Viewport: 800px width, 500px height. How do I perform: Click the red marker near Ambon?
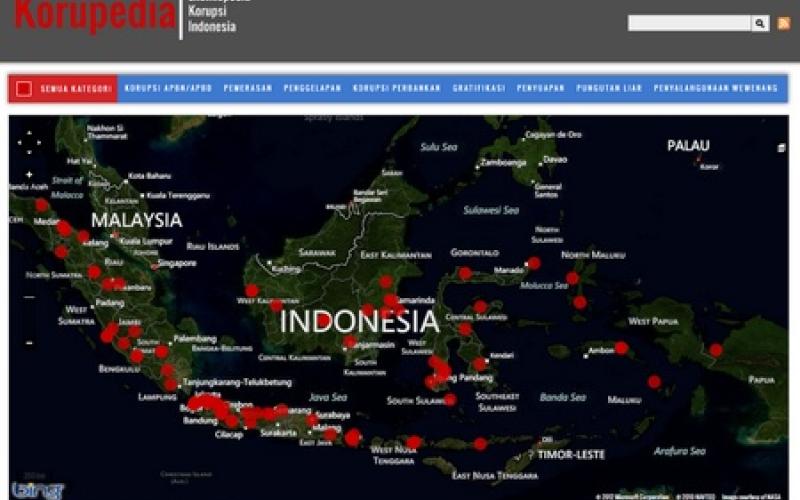click(621, 348)
